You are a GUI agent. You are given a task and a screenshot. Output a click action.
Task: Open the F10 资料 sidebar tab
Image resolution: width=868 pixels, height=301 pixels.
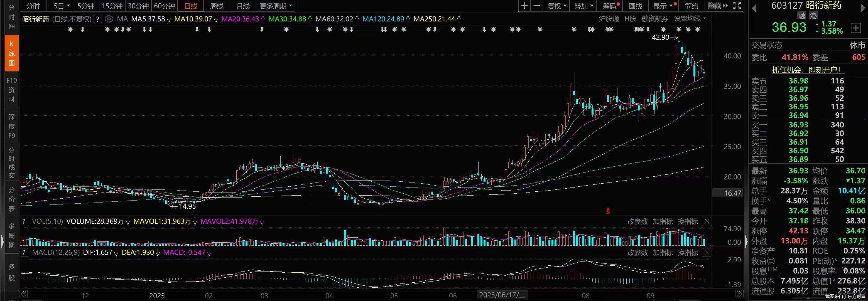click(11, 90)
